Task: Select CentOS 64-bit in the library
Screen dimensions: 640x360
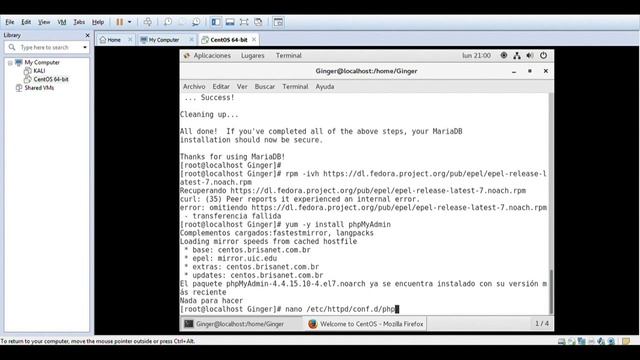Action: point(51,79)
